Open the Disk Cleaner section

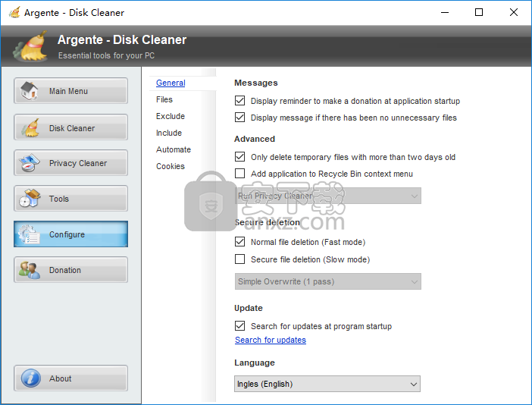coord(71,127)
